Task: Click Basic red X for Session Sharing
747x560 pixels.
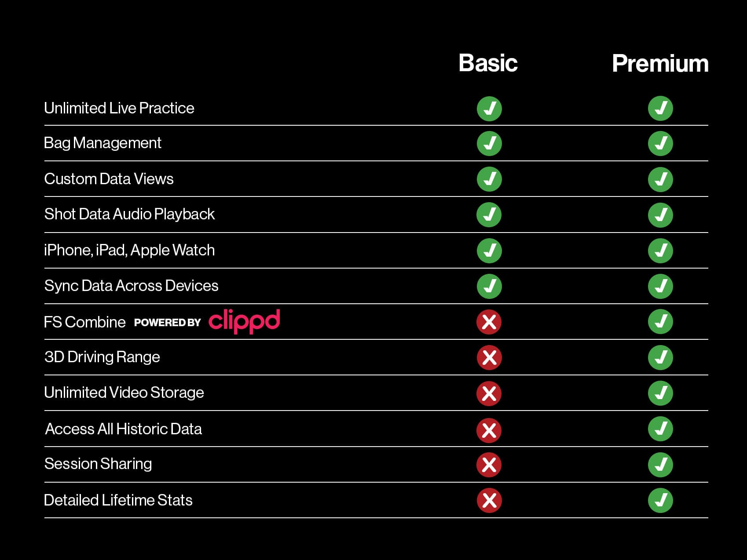Action: [x=489, y=465]
